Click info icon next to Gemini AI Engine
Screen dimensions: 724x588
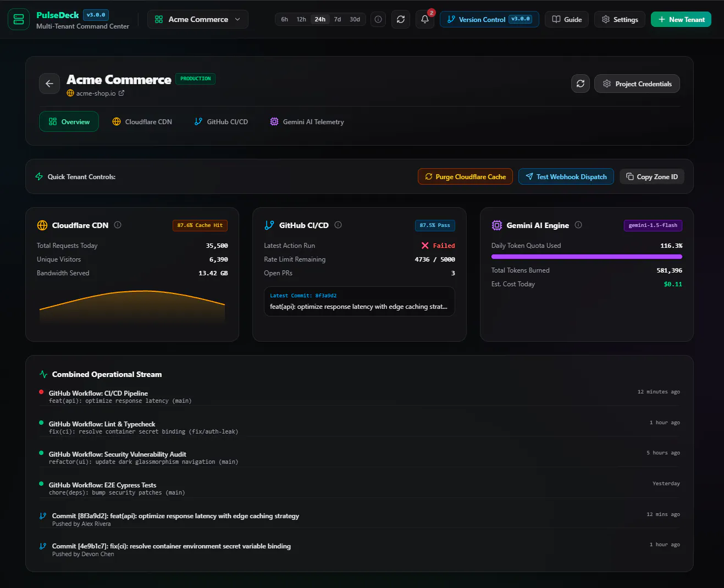click(578, 225)
